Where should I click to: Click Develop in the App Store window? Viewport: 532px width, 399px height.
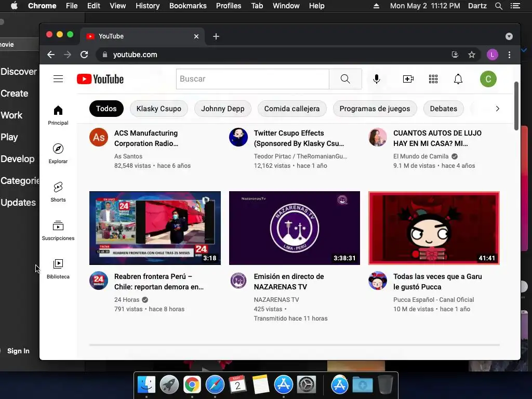(x=17, y=159)
